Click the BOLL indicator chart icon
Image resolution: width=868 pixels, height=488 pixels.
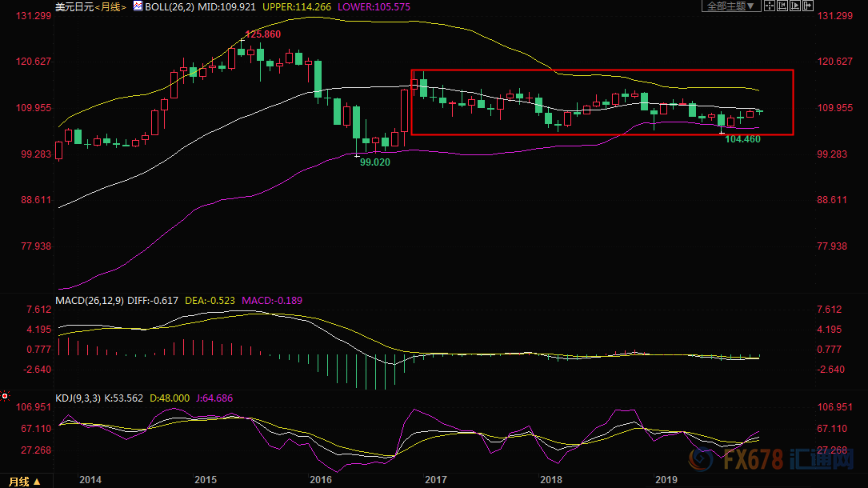138,6
